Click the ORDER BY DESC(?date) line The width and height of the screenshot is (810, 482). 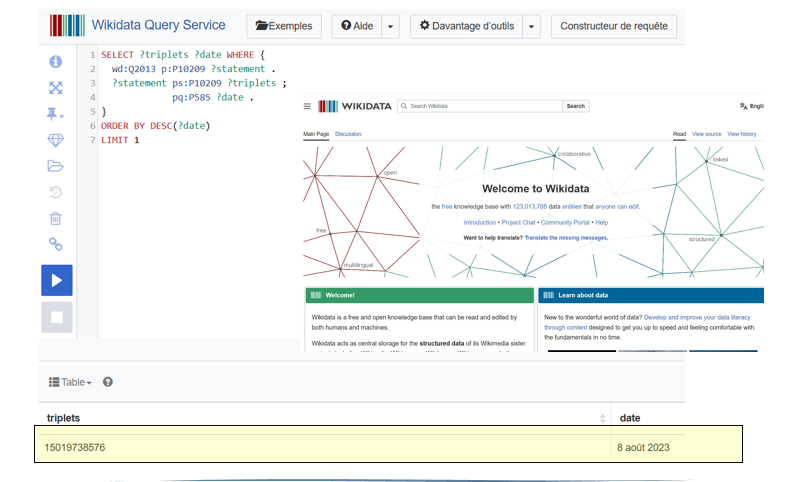click(155, 126)
